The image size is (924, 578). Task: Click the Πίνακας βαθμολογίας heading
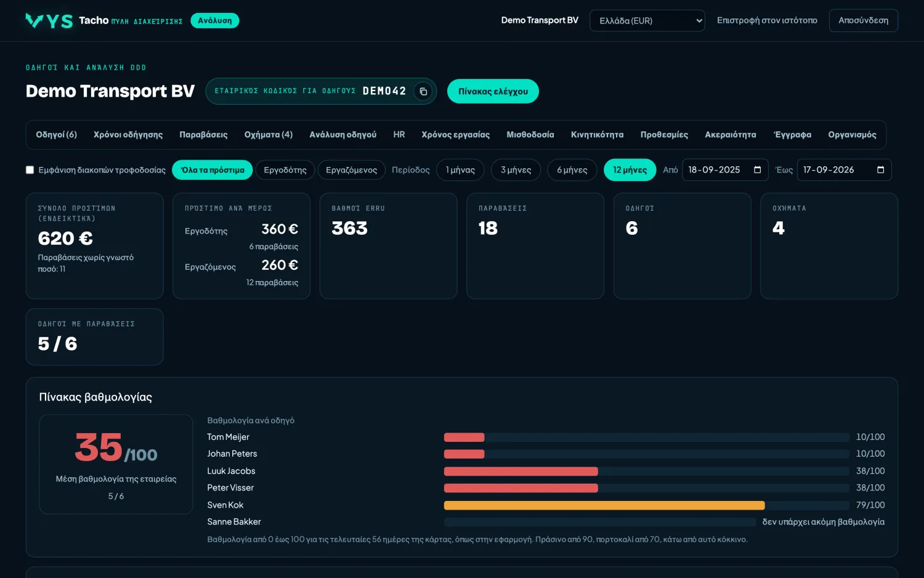pos(95,397)
